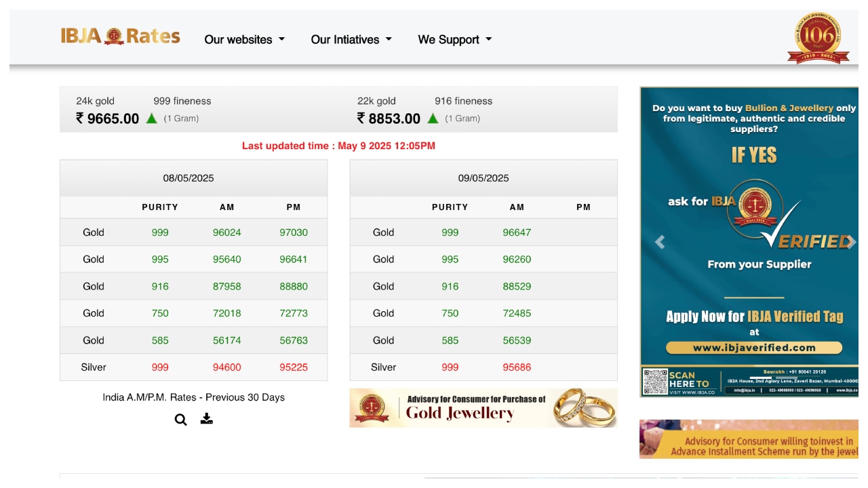Go to previous carousel slide arrow
Screen dimensions: 868x488
659,242
